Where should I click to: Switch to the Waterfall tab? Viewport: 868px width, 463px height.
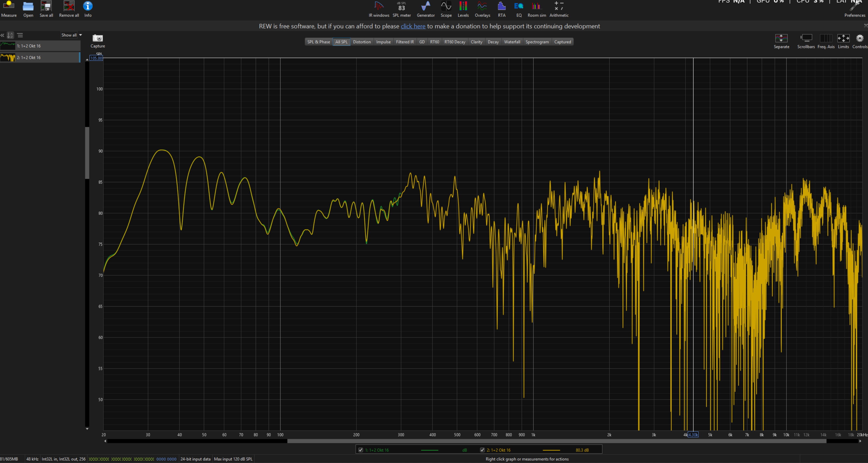click(512, 42)
